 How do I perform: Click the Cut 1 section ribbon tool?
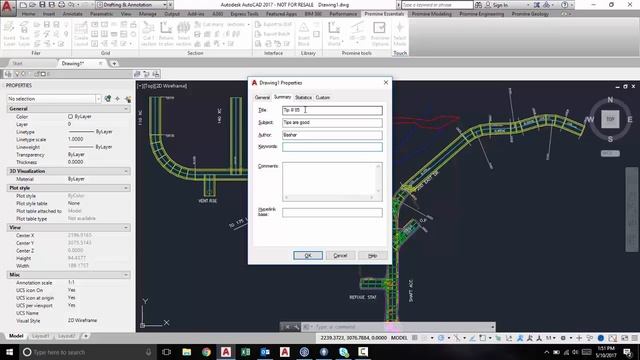(149, 34)
